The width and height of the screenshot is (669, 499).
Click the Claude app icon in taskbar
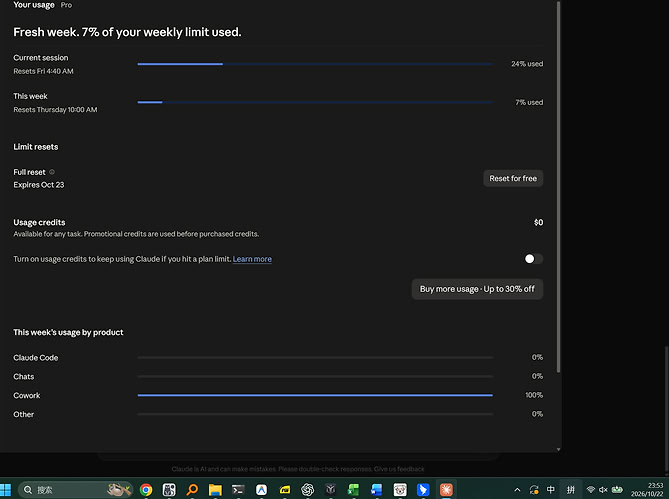446,490
